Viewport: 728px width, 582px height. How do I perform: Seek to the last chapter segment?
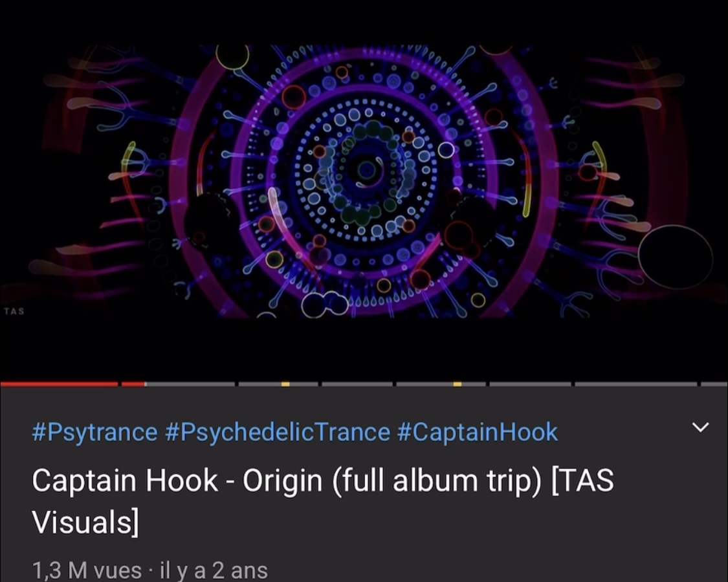point(714,384)
